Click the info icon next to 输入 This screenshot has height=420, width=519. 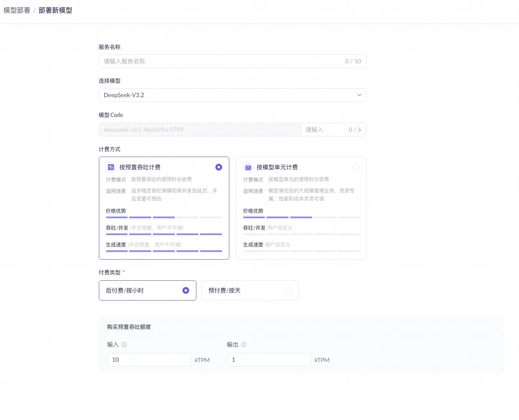(124, 344)
